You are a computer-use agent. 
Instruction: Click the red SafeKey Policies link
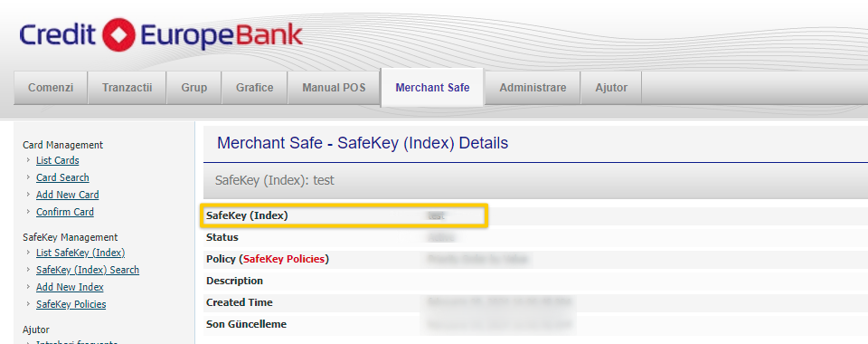[285, 259]
